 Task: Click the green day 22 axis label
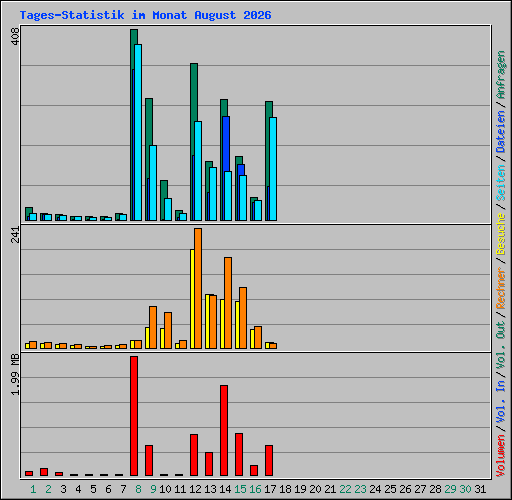coord(345,489)
